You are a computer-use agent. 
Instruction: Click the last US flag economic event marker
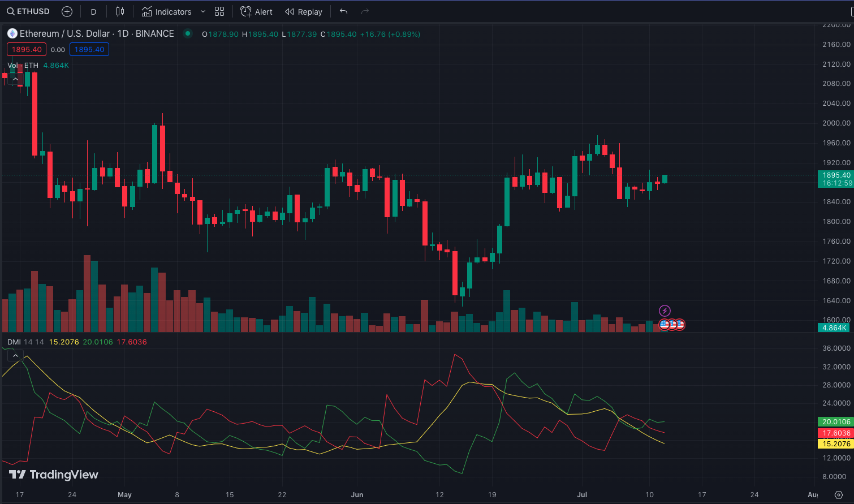[680, 325]
